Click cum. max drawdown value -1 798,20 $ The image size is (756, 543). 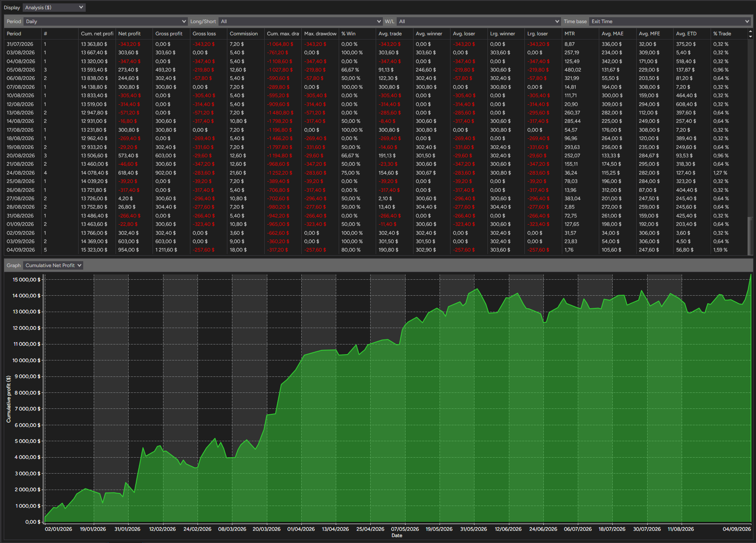tap(280, 121)
